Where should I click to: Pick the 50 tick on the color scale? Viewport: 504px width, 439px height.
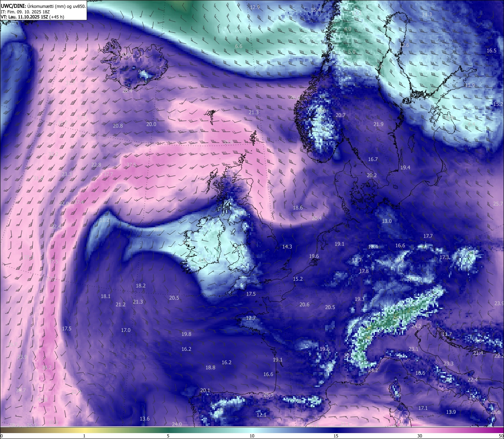click(501, 436)
